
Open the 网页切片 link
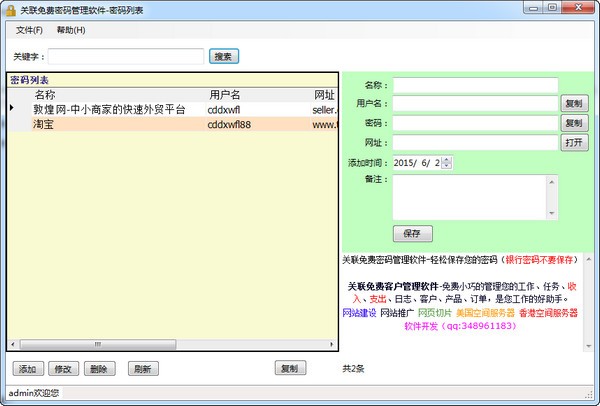[x=435, y=313]
